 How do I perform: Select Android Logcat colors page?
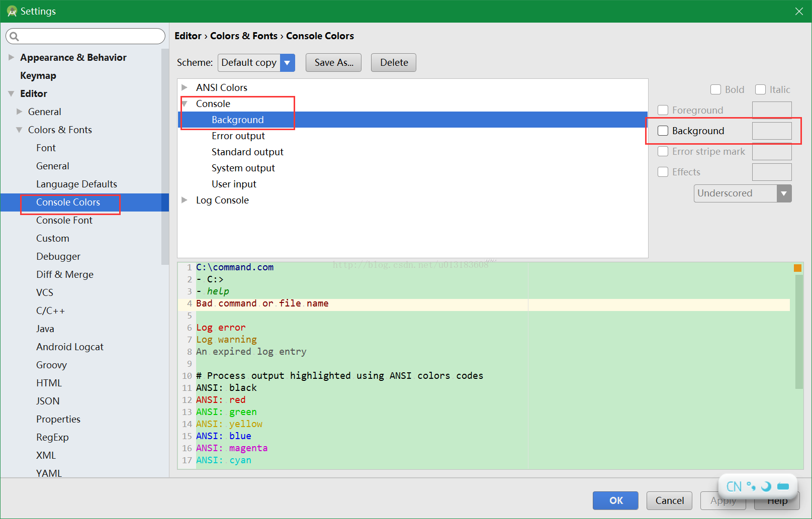[x=70, y=347]
